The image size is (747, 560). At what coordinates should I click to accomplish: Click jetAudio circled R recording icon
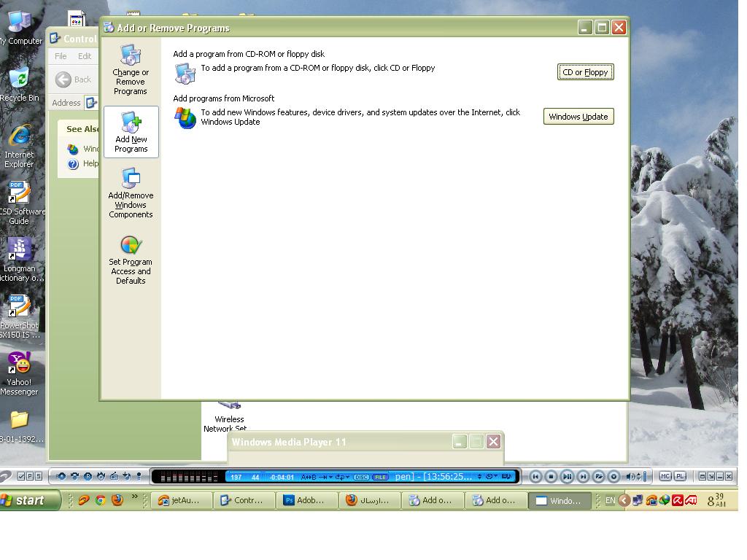click(x=88, y=476)
